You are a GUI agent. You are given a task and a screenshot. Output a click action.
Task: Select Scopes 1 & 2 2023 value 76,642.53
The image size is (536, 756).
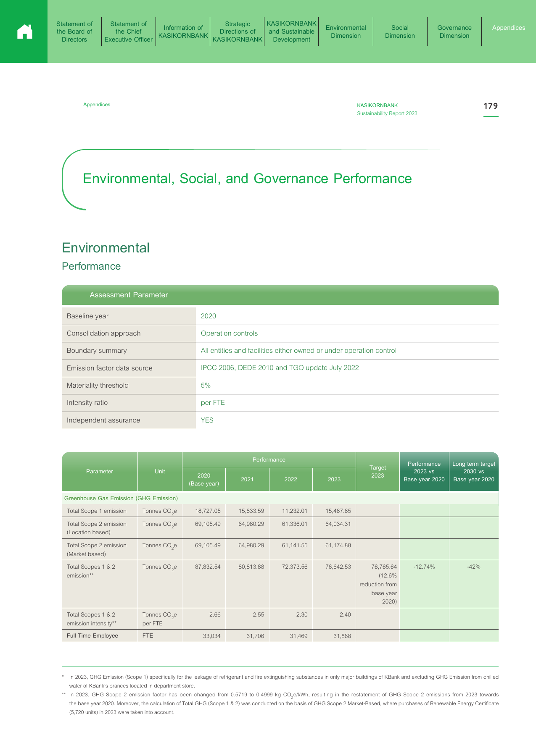coord(338,567)
